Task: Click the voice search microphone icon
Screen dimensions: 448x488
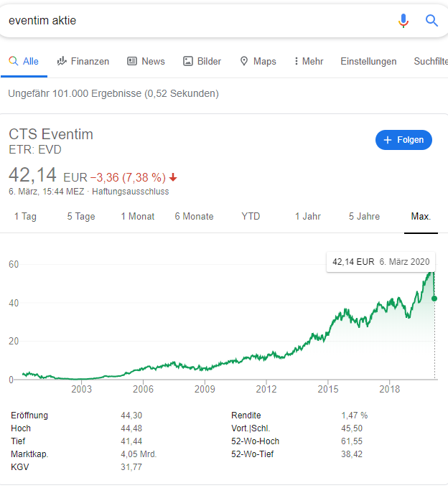Action: pos(403,21)
